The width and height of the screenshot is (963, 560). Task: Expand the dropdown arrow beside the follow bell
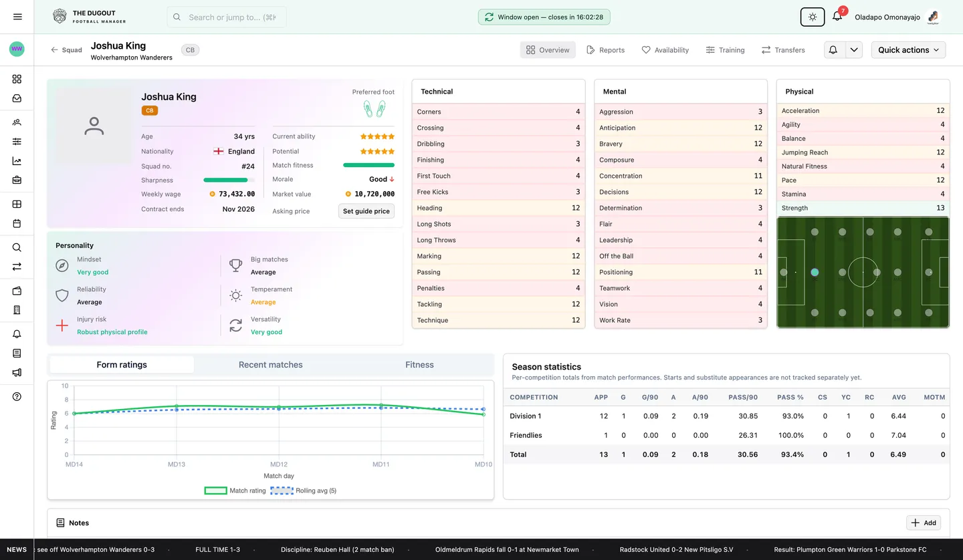point(853,50)
